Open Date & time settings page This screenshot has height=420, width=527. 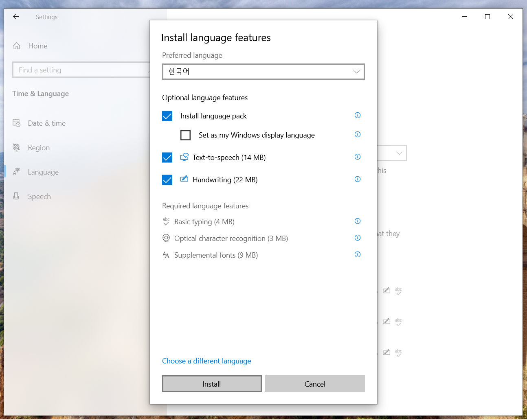(x=46, y=123)
